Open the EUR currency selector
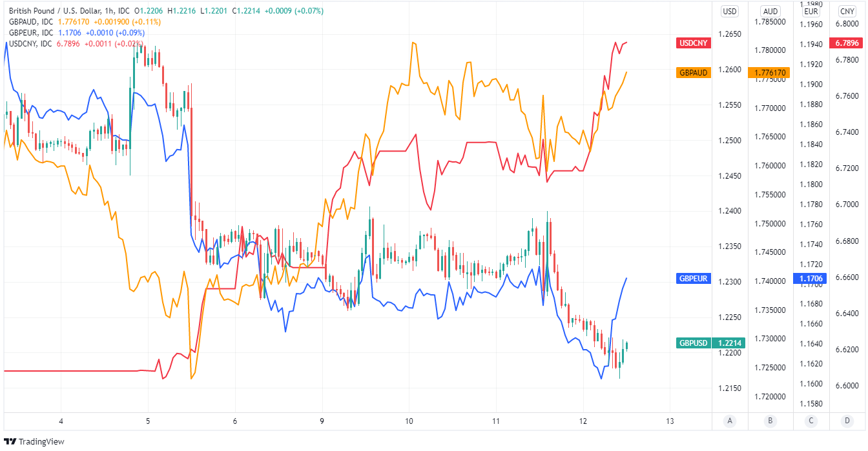This screenshot has height=451, width=868. coord(811,11)
